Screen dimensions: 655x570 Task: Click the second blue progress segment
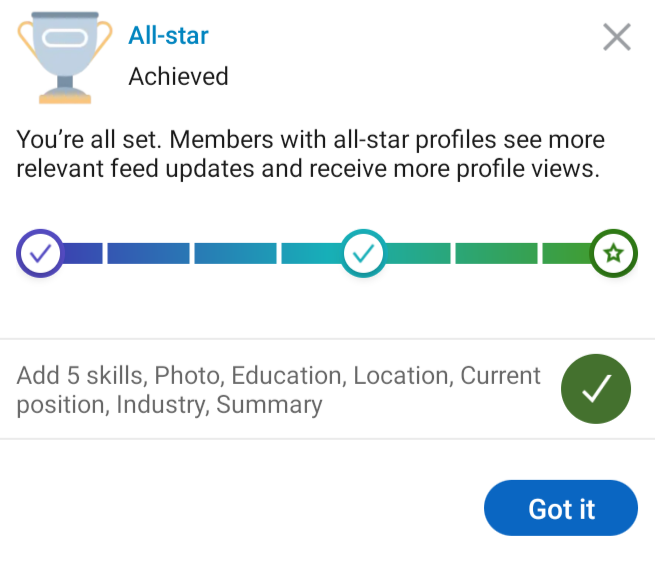pos(148,253)
